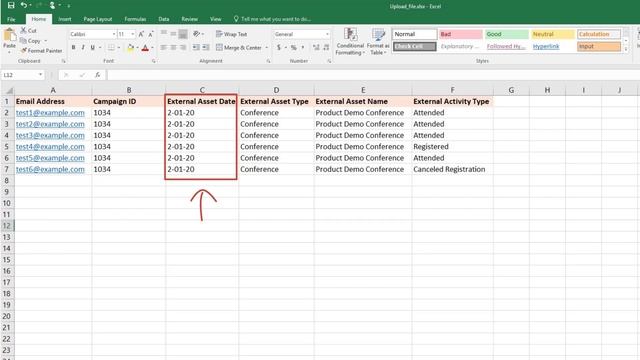Open test1@example.com email link

[50, 113]
